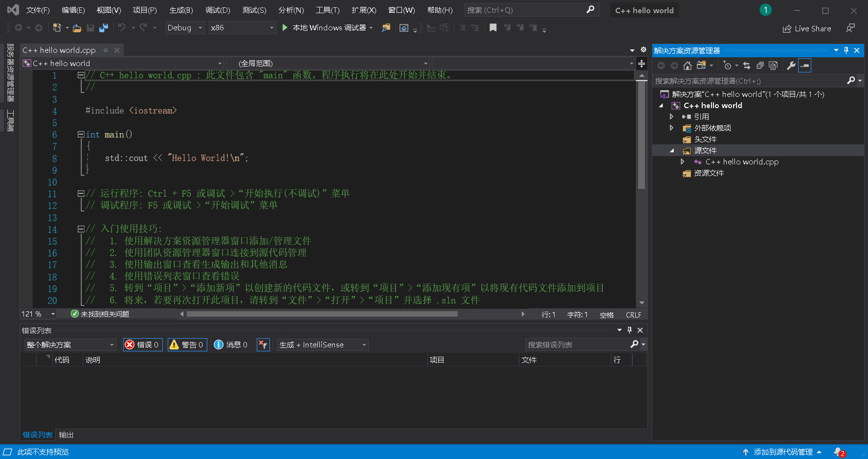Toggle a bookmark with the bookmark icon
Screen dimensions: 868x459
493,28
